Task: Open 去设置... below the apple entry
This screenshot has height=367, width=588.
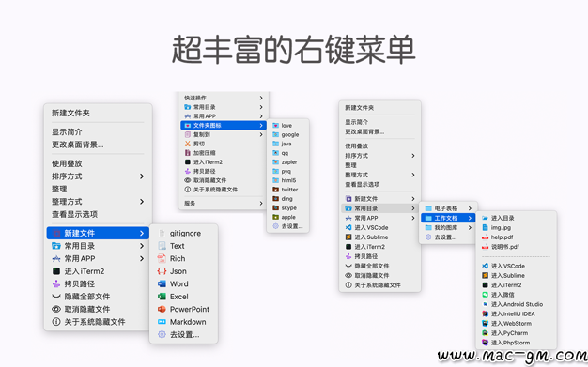Action: click(x=288, y=226)
